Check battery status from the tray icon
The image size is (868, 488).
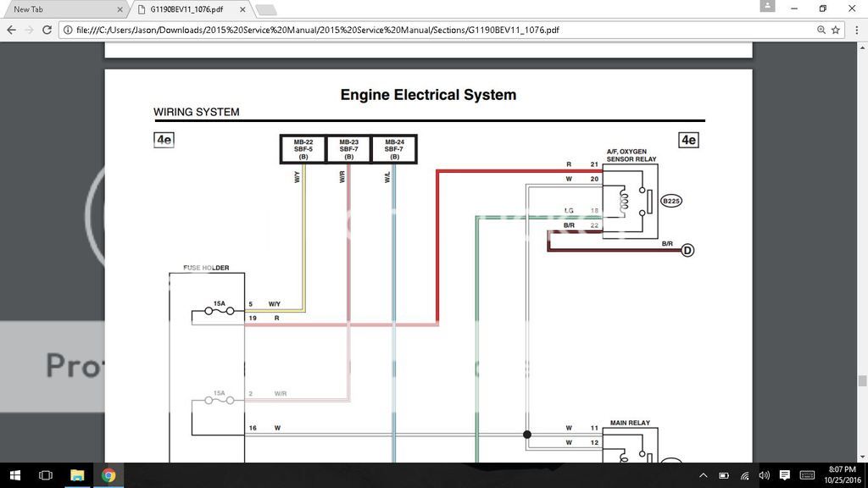click(x=723, y=474)
